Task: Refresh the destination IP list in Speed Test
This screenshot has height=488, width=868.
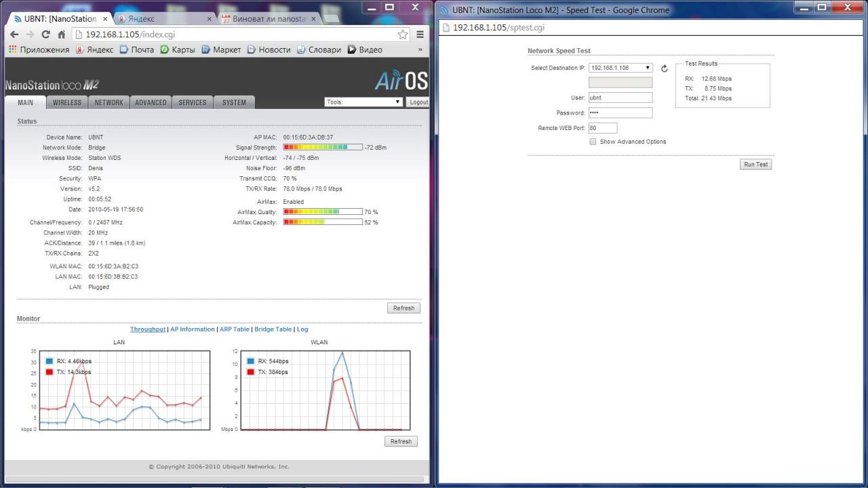Action: click(665, 68)
